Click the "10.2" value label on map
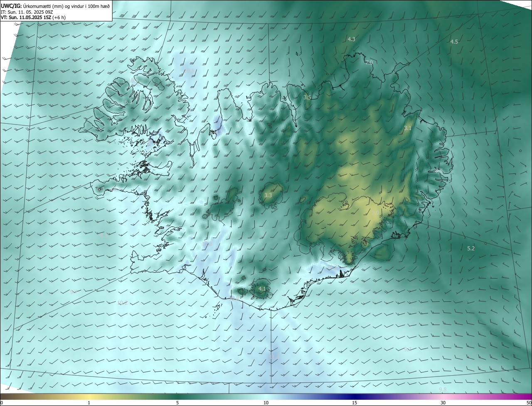The image size is (532, 406). tap(122, 303)
